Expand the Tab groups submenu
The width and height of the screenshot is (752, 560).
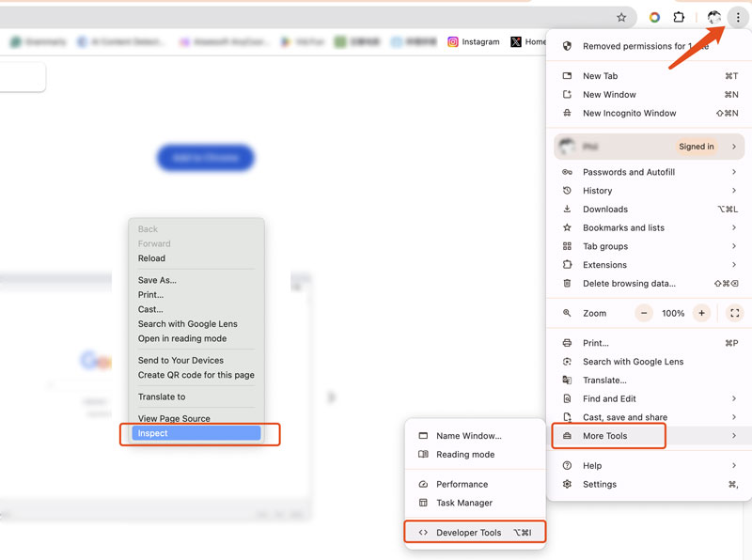tap(650, 246)
